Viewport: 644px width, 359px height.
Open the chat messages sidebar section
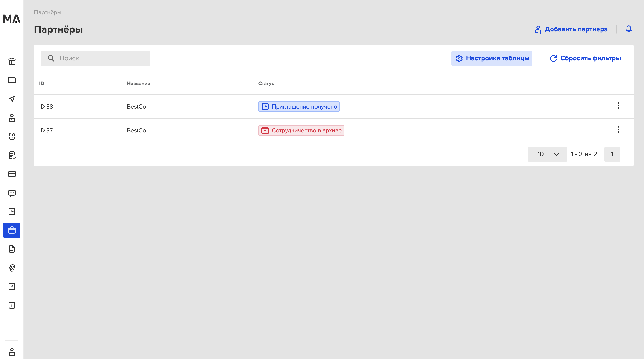pos(12,193)
